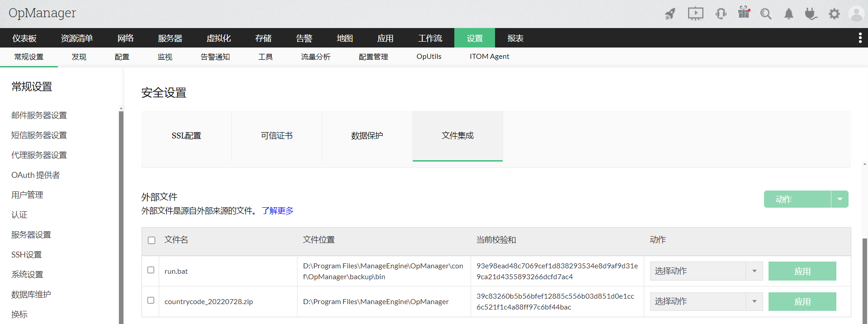Open the alarm bell notifications
The height and width of the screenshot is (324, 868).
click(x=789, y=14)
